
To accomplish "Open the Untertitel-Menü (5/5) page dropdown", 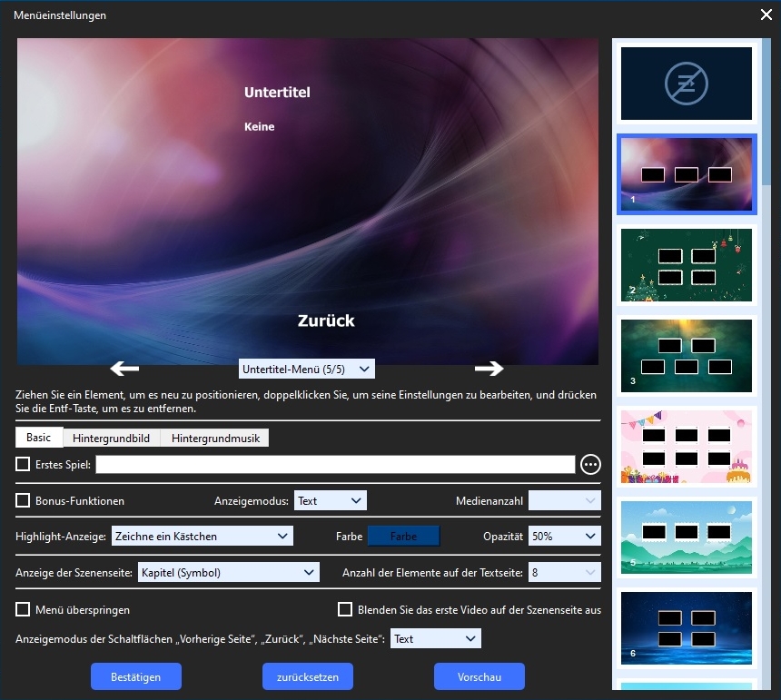I will [x=306, y=369].
